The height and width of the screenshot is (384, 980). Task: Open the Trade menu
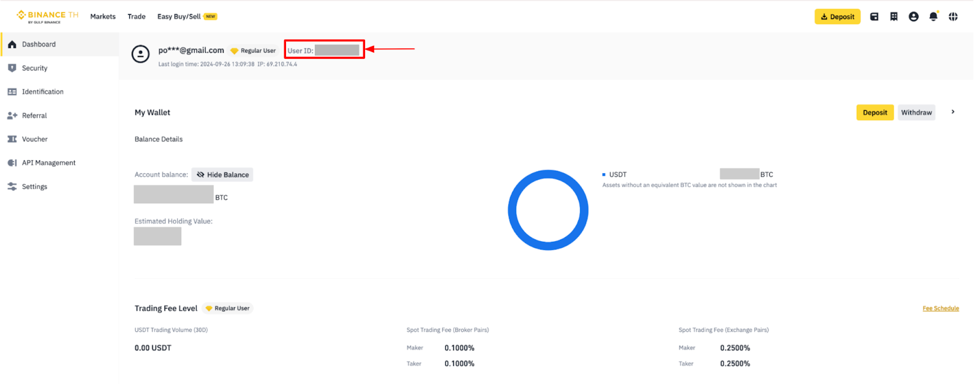(x=137, y=17)
